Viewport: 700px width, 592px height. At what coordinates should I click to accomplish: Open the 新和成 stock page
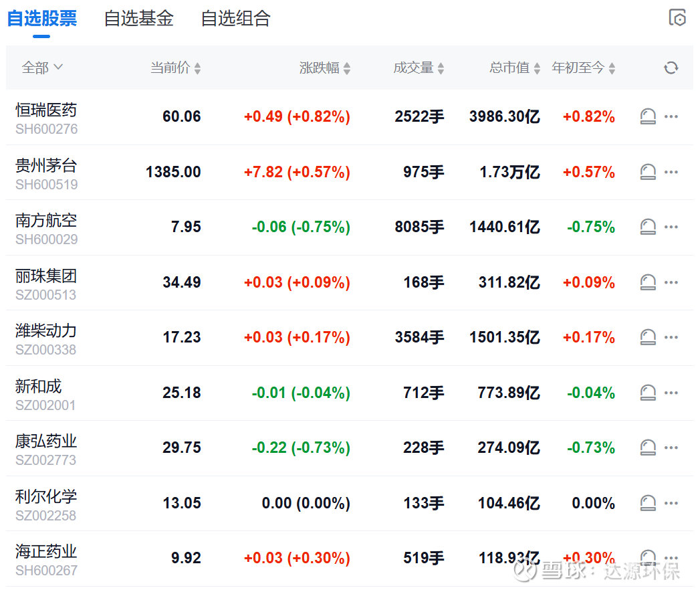pos(38,386)
